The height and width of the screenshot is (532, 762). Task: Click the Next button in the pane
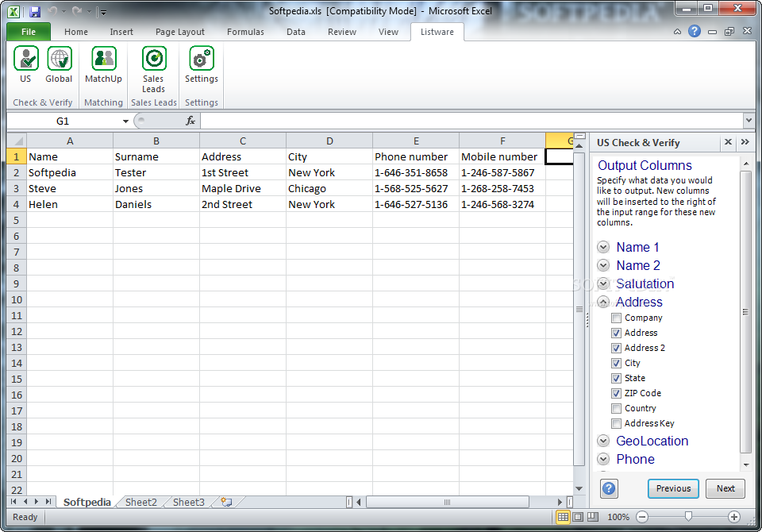[725, 488]
